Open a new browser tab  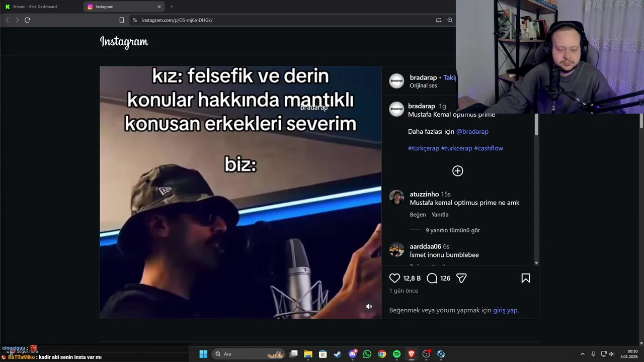(172, 7)
